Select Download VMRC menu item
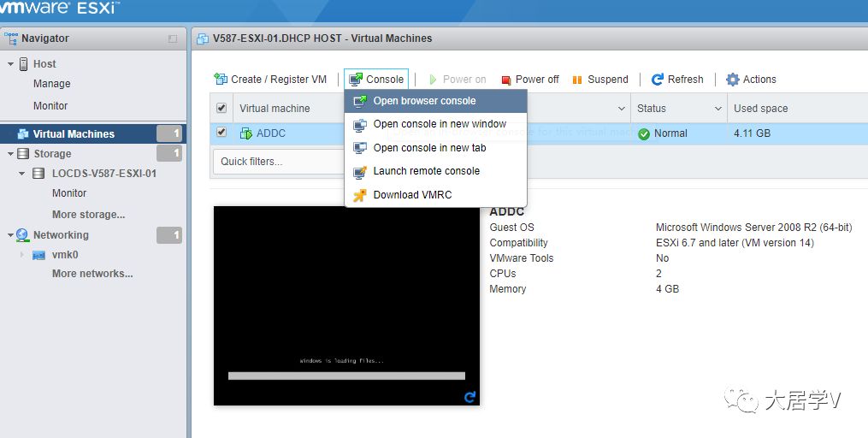The image size is (868, 438). tap(435, 195)
